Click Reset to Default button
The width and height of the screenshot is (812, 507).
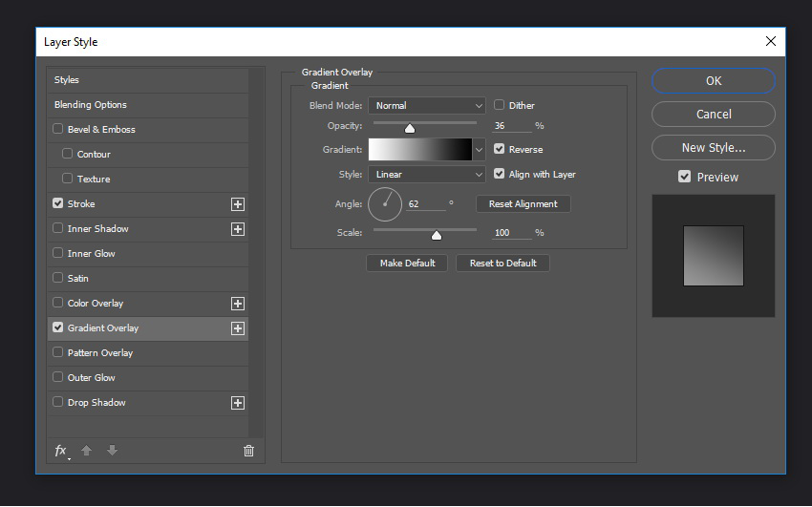pos(502,263)
